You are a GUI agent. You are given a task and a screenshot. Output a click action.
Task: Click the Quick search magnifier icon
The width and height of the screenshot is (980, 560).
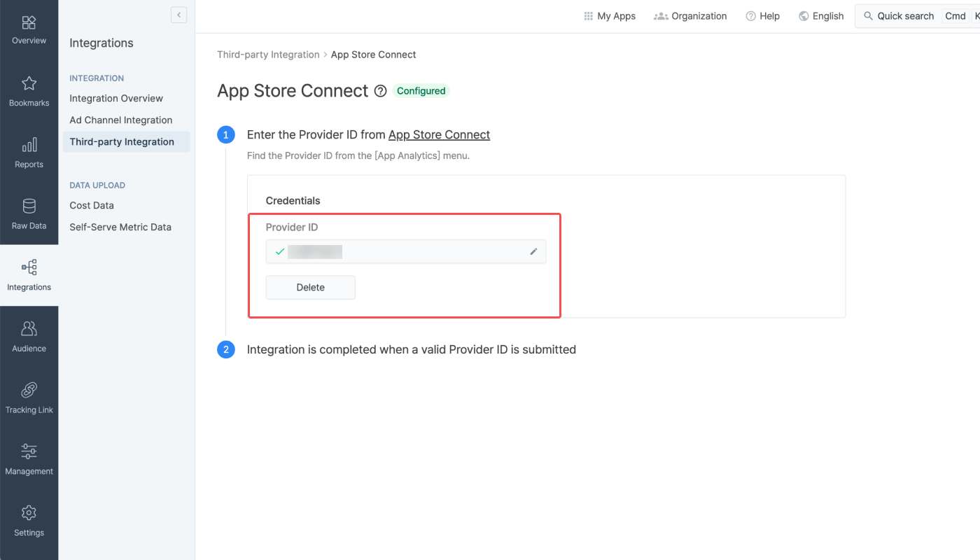(869, 16)
